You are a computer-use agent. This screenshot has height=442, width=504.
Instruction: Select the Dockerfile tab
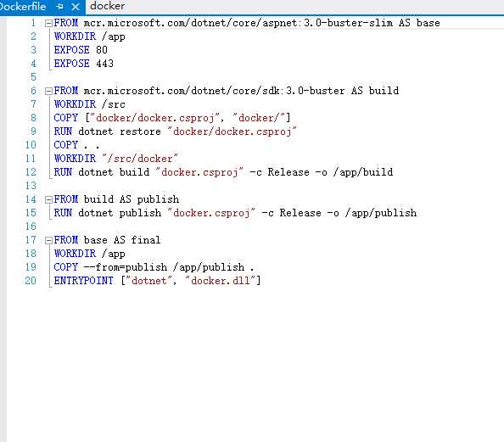[23, 7]
